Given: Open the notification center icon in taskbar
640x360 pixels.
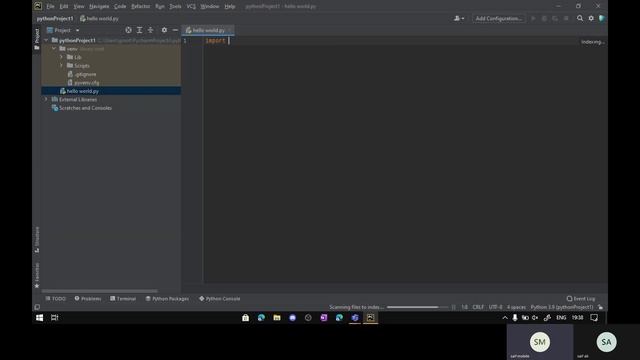Looking at the screenshot, I should tap(594, 318).
